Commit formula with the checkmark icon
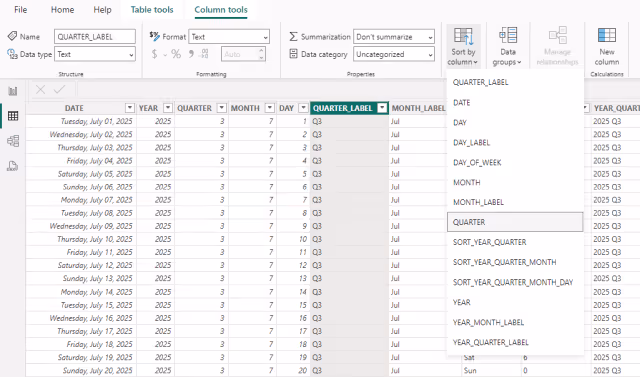Image resolution: width=640 pixels, height=377 pixels. click(60, 90)
